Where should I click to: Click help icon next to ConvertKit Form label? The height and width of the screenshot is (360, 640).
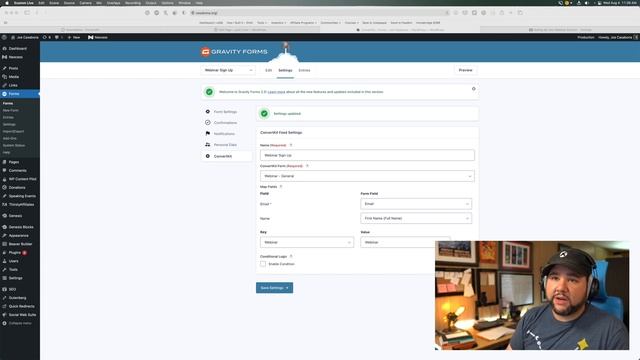(307, 166)
